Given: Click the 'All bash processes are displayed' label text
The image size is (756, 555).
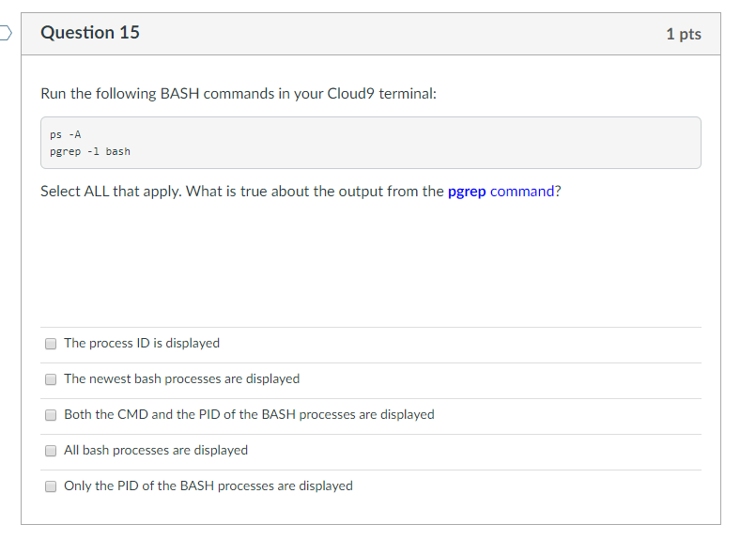Looking at the screenshot, I should click(x=156, y=450).
